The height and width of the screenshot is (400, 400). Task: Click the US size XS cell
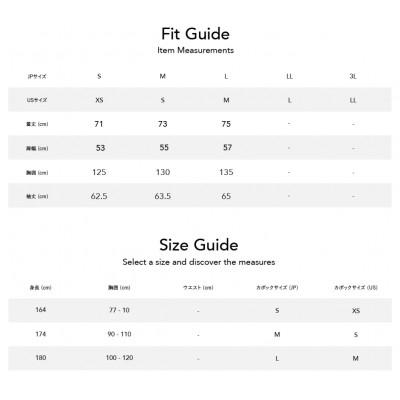(99, 100)
